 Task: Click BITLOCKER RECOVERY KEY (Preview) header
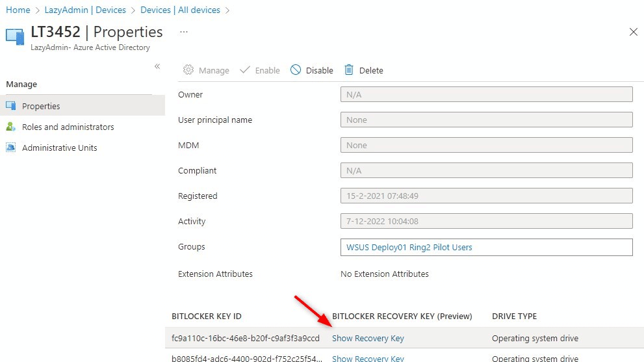402,316
